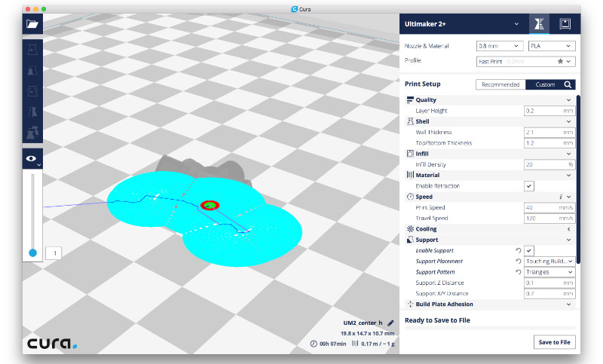Click the print time clock icon

pos(314,344)
